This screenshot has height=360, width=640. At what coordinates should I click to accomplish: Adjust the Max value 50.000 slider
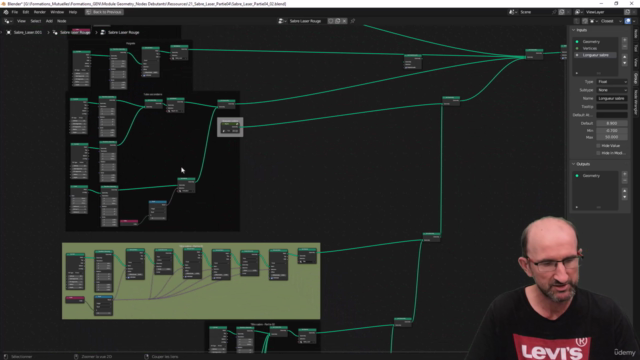tap(612, 137)
